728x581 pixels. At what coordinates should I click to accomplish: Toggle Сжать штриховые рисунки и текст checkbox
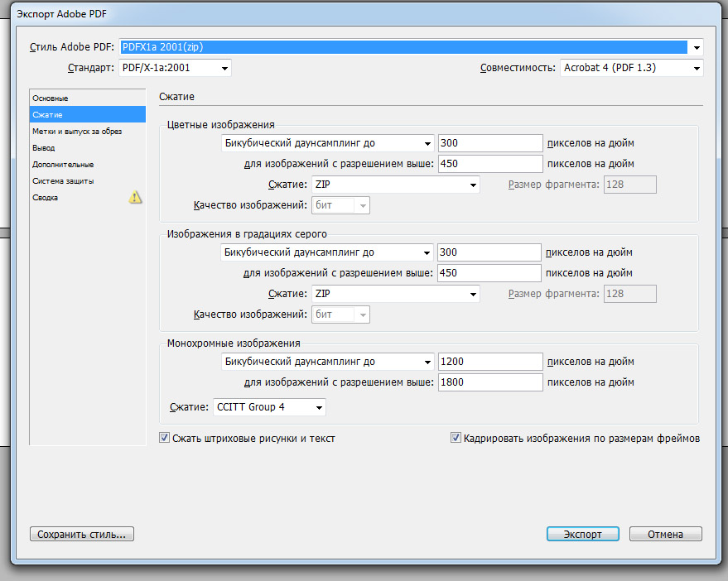pyautogui.click(x=164, y=438)
